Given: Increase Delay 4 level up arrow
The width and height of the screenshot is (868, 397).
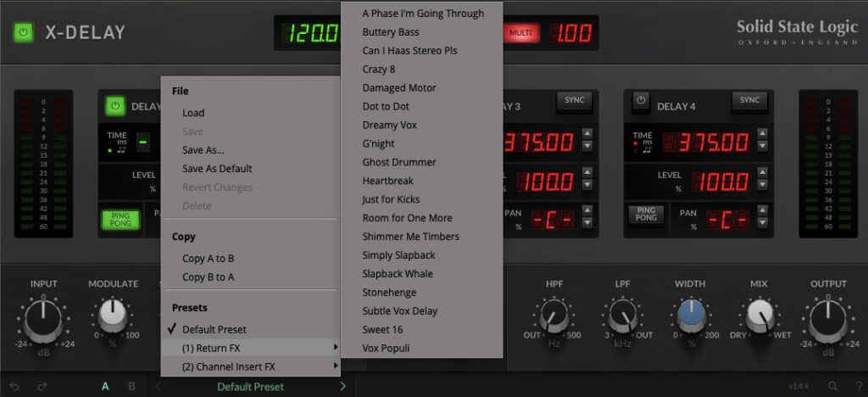Looking at the screenshot, I should (x=762, y=171).
